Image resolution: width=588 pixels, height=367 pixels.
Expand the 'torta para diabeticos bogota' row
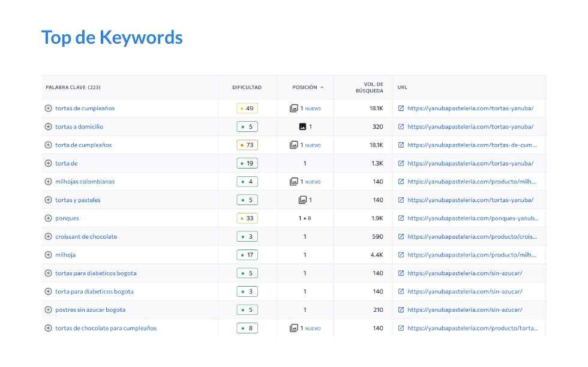point(48,291)
